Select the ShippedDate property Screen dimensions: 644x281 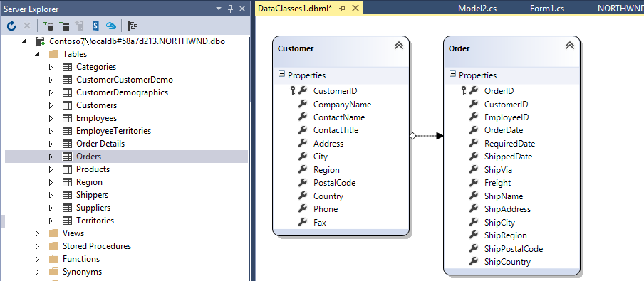(x=508, y=157)
